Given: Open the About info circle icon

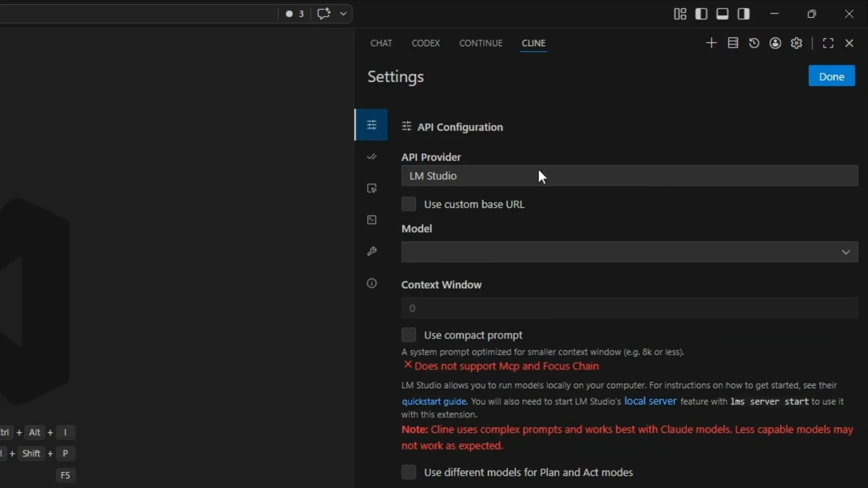Looking at the screenshot, I should coord(372,283).
